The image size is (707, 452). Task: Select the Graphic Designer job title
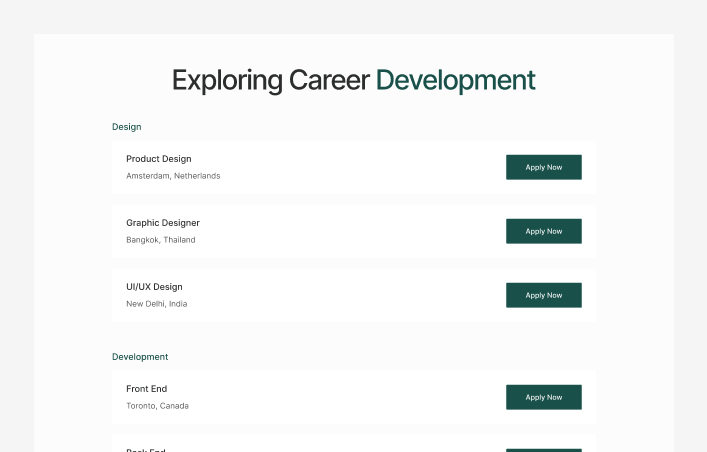[x=162, y=223]
